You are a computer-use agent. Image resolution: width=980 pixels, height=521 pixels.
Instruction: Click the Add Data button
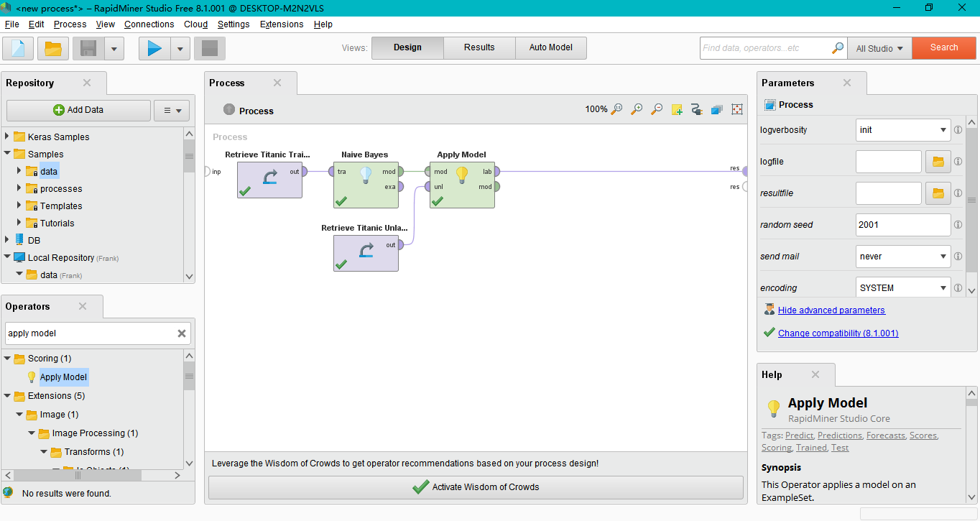[78, 111]
